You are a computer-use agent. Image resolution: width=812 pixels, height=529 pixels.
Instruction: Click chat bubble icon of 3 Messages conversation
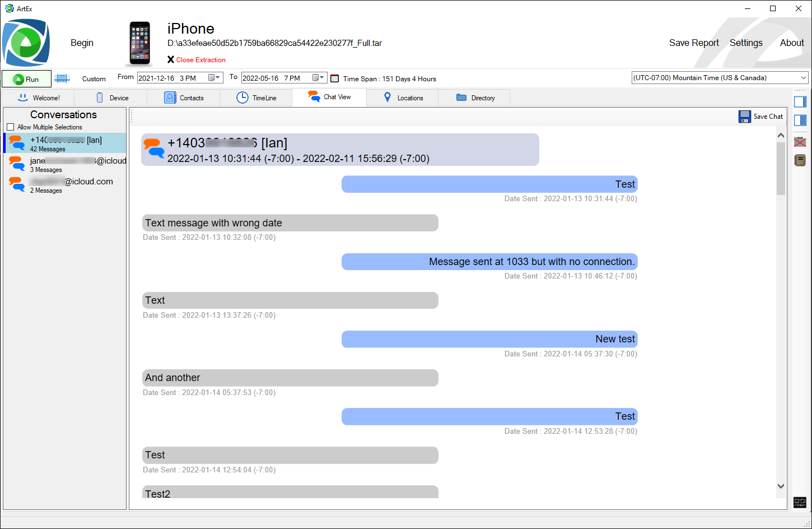(x=17, y=164)
